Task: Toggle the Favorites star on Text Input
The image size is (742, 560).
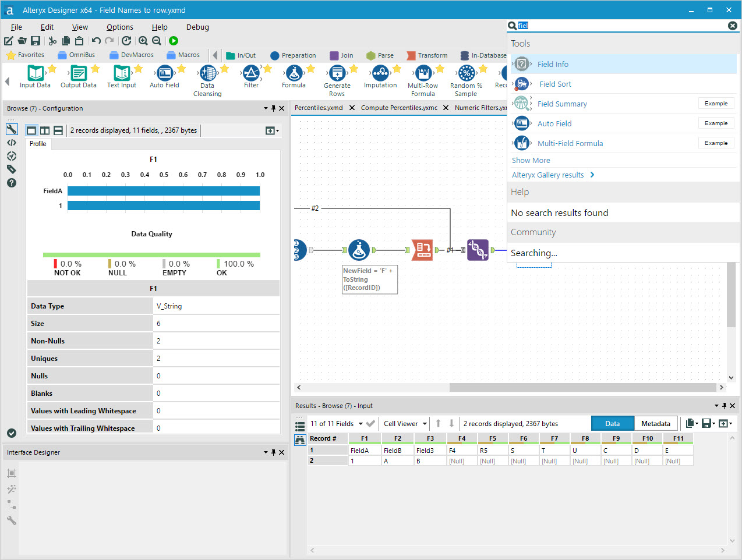Action: click(138, 69)
